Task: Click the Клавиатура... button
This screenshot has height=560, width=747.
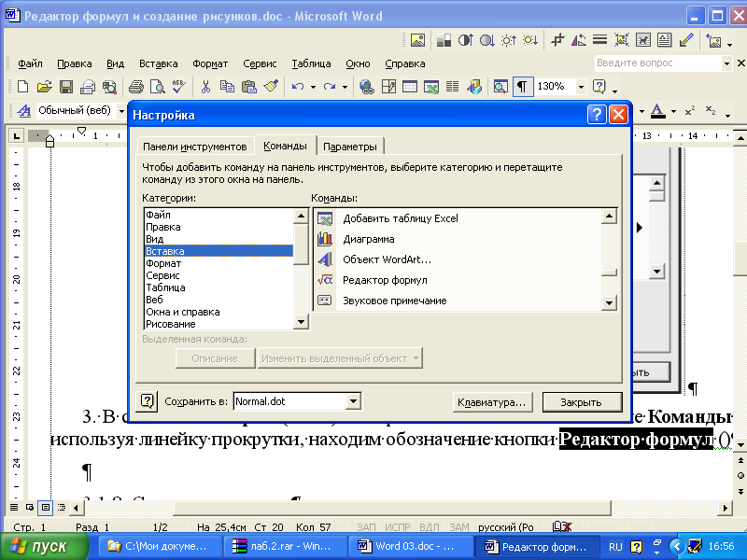Action: click(x=492, y=402)
